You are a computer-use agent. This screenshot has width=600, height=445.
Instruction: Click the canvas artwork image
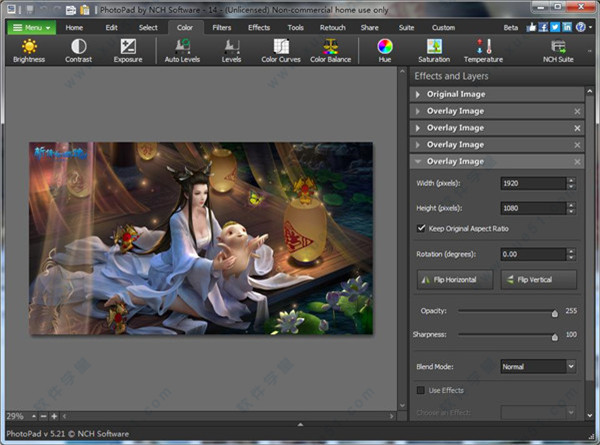tap(201, 238)
